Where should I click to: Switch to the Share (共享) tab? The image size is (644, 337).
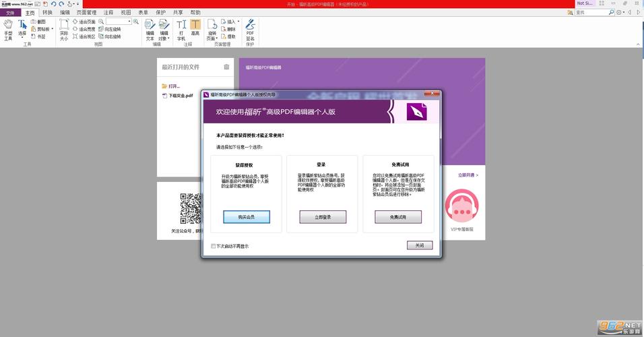pyautogui.click(x=178, y=13)
